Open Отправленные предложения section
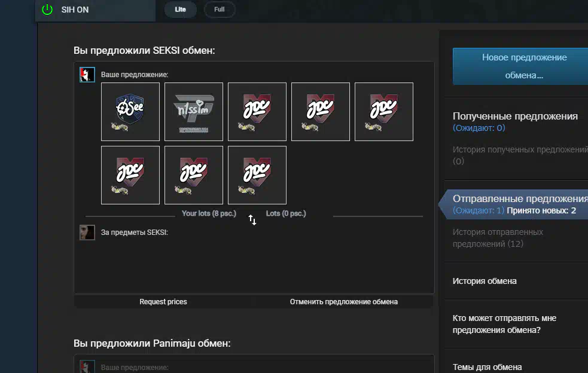 [520, 198]
